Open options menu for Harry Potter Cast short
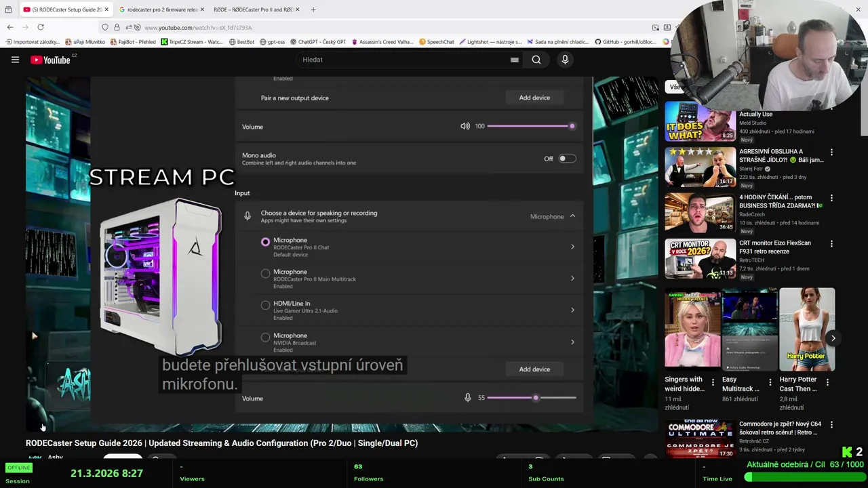The image size is (868, 488). [827, 382]
